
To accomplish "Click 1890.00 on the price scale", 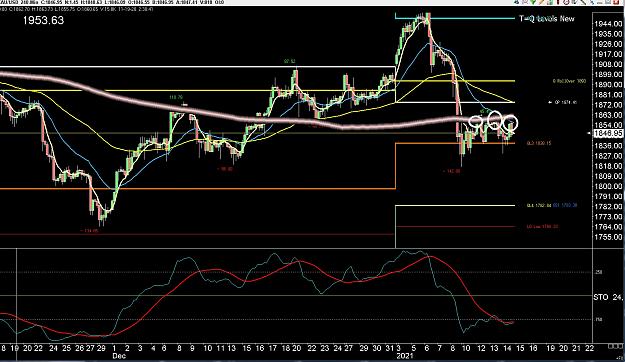I will click(x=608, y=85).
